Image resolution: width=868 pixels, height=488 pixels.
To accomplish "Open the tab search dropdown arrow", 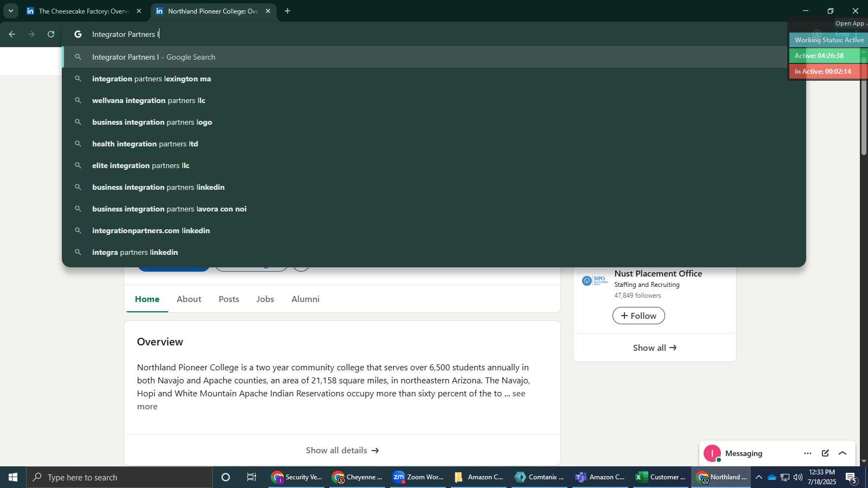I will point(10,11).
